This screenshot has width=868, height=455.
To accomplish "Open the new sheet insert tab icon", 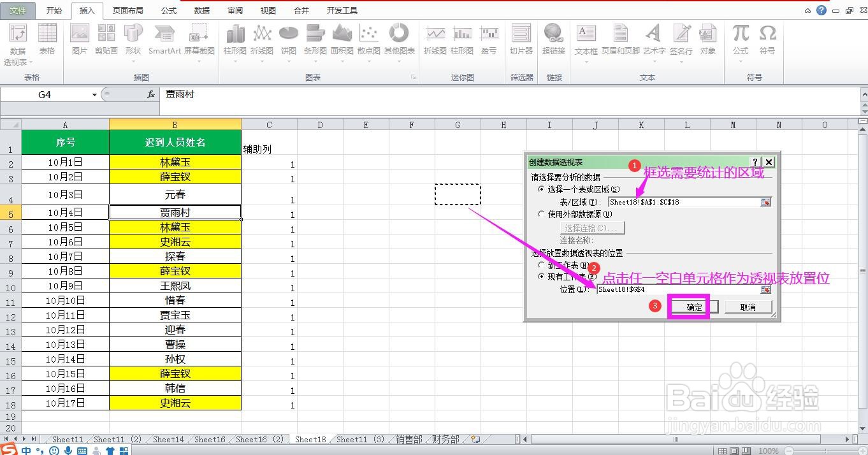I will tap(475, 439).
